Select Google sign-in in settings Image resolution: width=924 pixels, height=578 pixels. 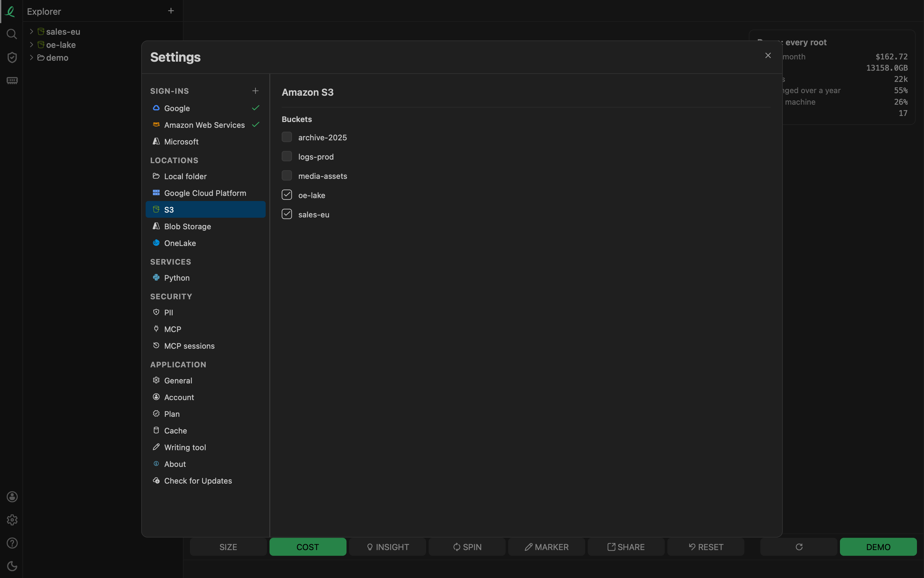click(205, 108)
